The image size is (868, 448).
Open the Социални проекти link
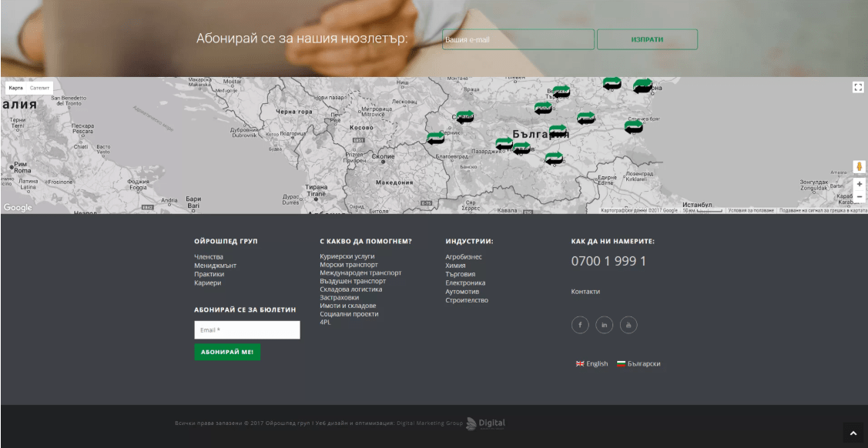(x=350, y=314)
